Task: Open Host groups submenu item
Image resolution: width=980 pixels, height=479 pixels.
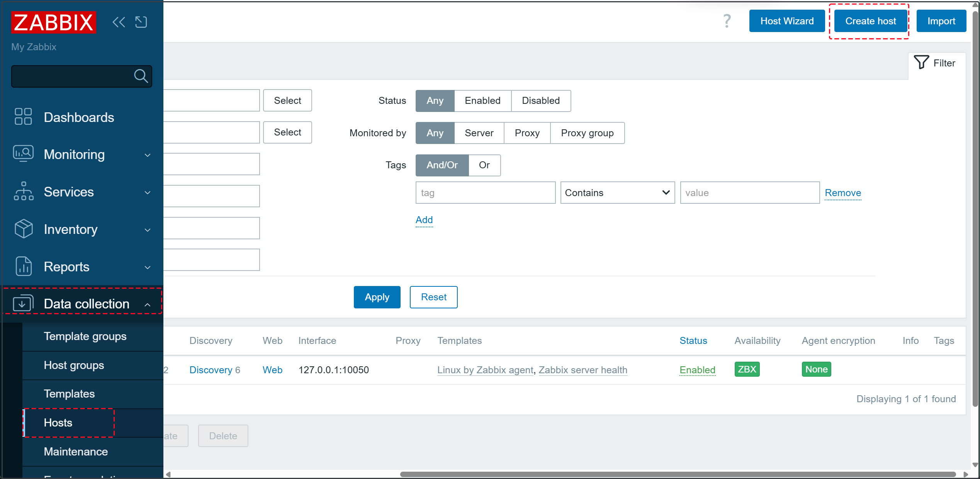Action: point(74,365)
